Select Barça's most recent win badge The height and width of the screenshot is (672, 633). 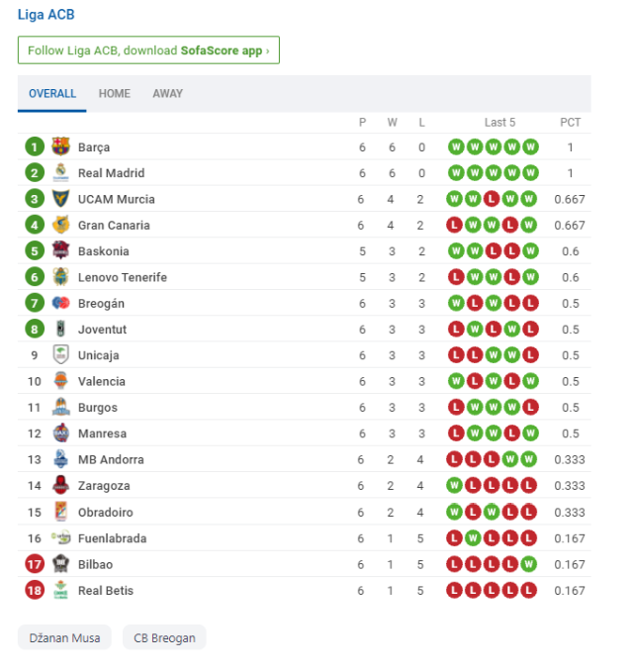tap(530, 147)
